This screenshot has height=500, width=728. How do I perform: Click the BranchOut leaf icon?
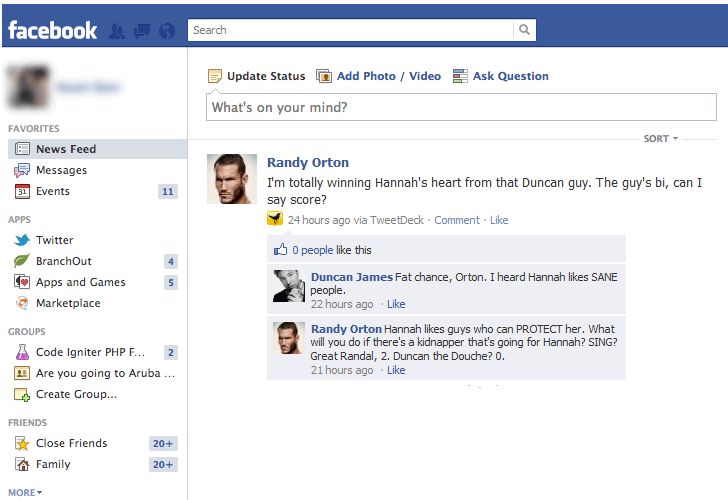(x=22, y=261)
